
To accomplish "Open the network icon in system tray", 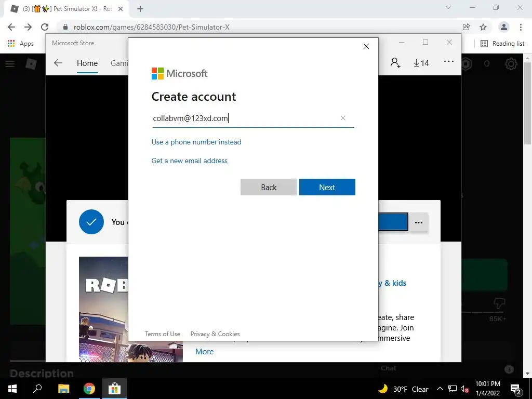I will 453,389.
